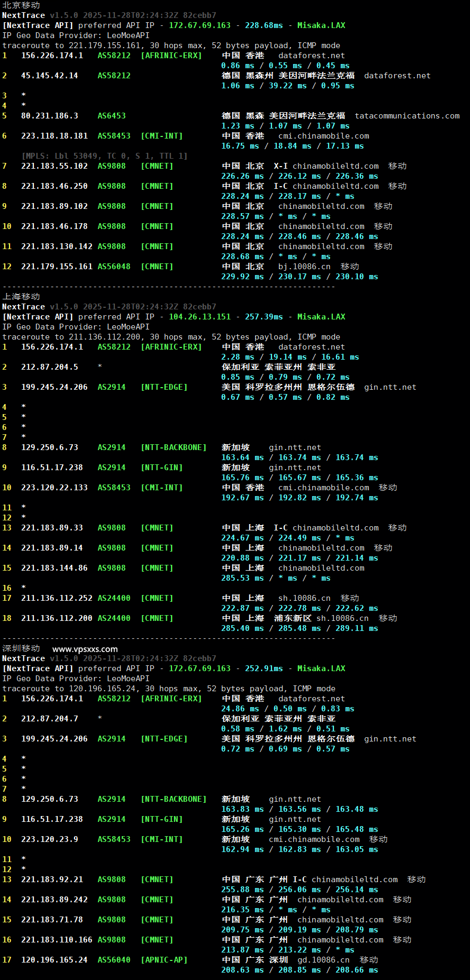
Task: Select the AS6453 ASN label
Action: [112, 116]
